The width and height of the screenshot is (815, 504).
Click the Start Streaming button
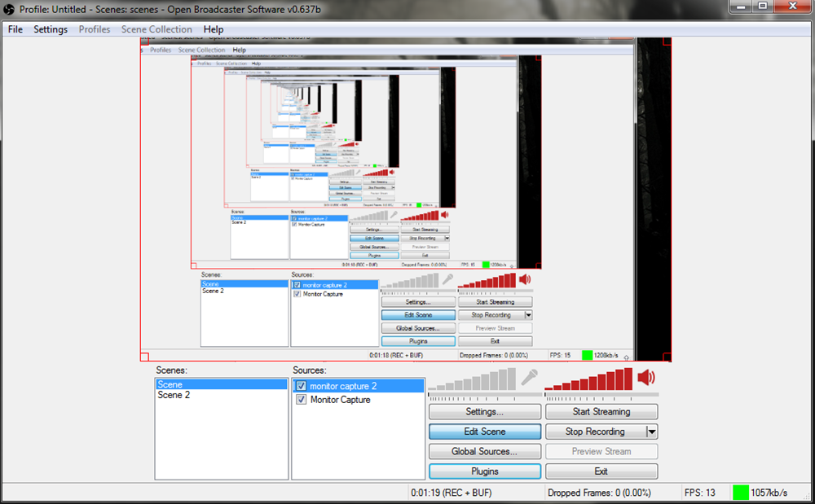coord(601,412)
